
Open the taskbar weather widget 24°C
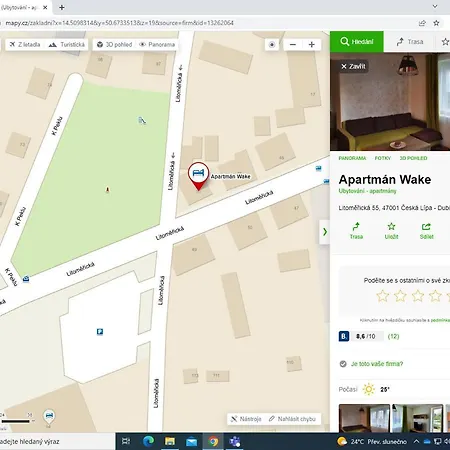tap(372, 441)
